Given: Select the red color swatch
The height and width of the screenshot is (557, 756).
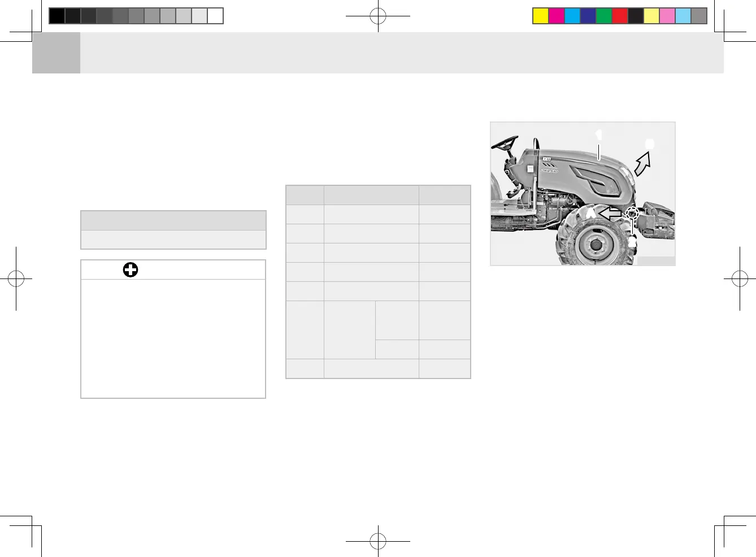Looking at the screenshot, I should (x=620, y=16).
